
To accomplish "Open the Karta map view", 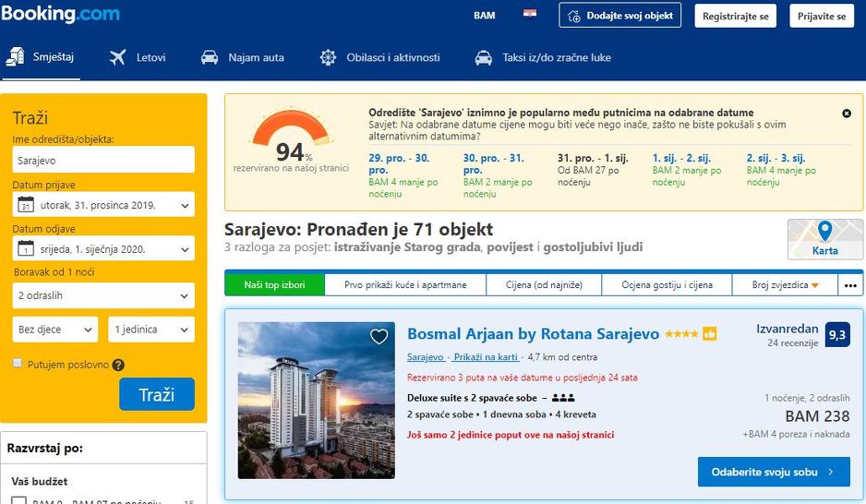I will coord(825,239).
